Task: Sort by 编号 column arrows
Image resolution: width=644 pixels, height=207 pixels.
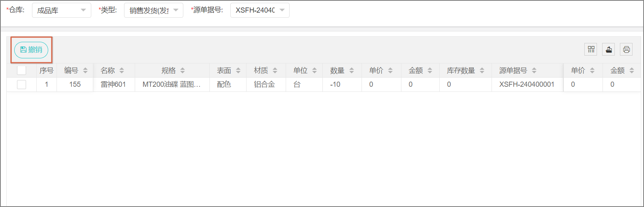Action: coord(85,71)
